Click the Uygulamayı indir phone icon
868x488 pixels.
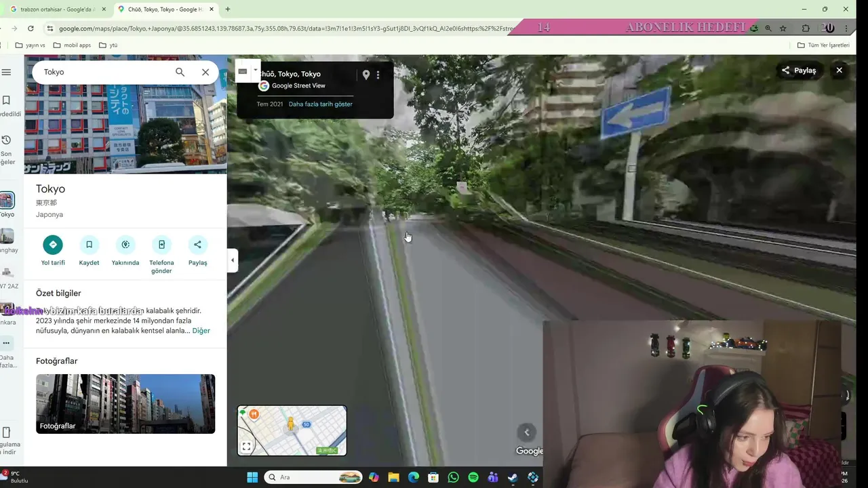click(x=7, y=432)
